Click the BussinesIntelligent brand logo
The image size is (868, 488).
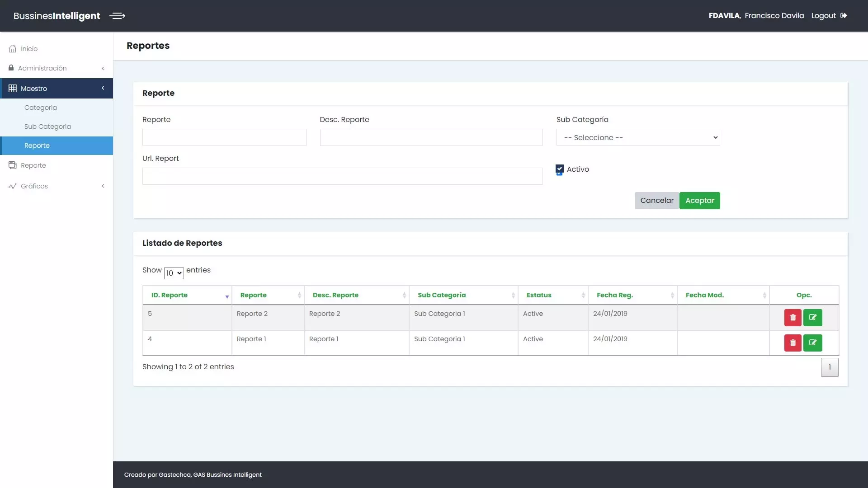point(57,16)
